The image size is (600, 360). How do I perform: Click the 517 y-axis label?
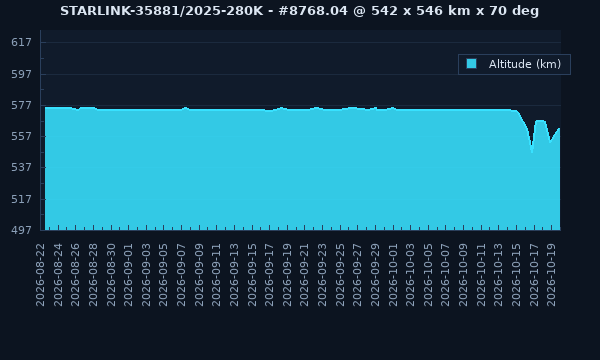click(x=21, y=199)
